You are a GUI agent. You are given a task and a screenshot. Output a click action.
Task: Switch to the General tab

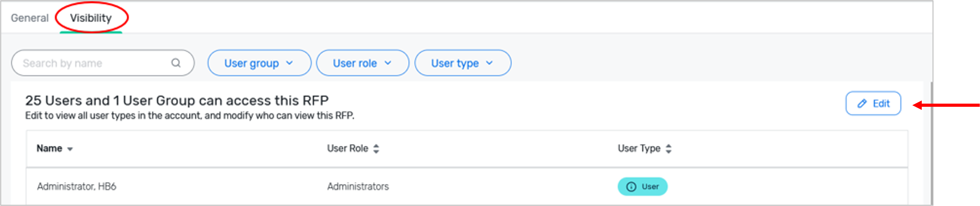30,18
